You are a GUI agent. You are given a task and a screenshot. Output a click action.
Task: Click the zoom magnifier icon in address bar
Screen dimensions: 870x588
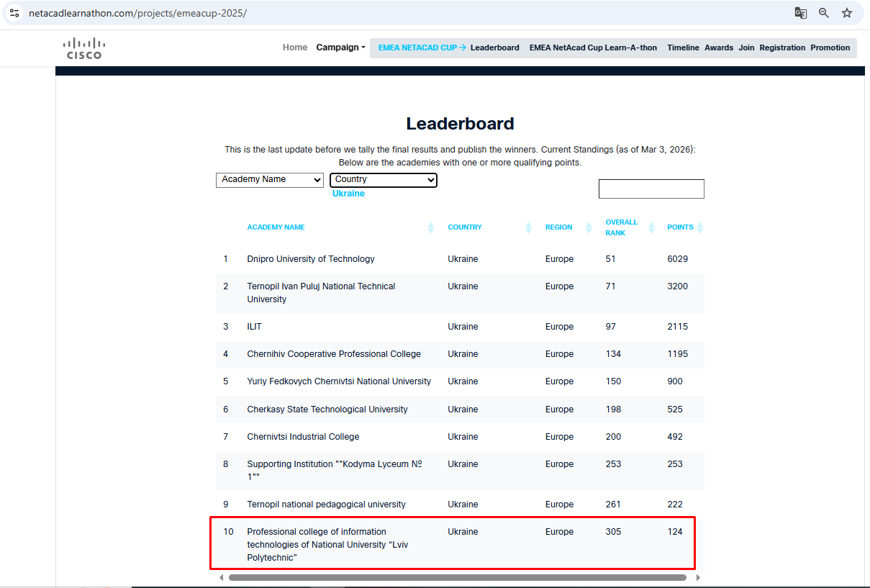pyautogui.click(x=824, y=13)
